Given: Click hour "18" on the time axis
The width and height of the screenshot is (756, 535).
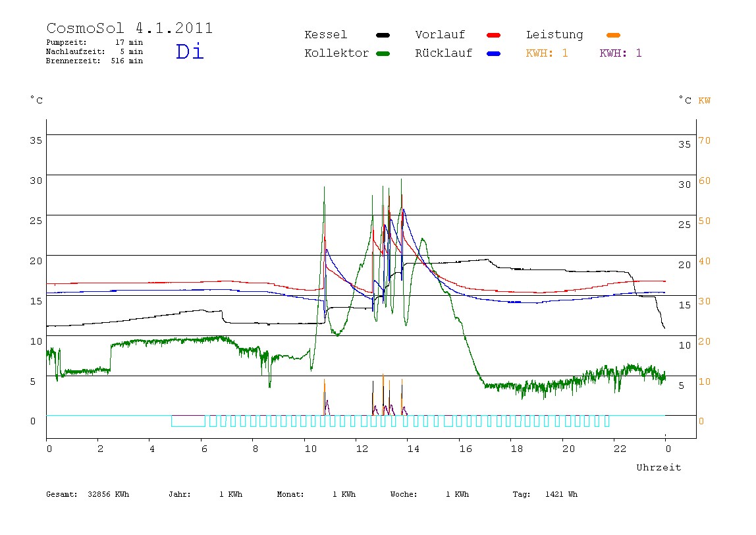Looking at the screenshot, I should point(517,449).
